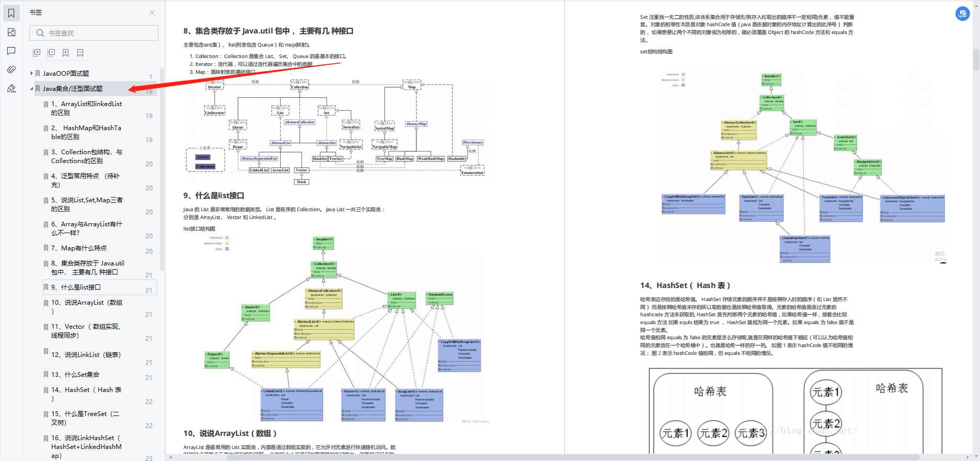Open the comments panel icon in the sidebar
The width and height of the screenshot is (980, 461).
coord(11,51)
